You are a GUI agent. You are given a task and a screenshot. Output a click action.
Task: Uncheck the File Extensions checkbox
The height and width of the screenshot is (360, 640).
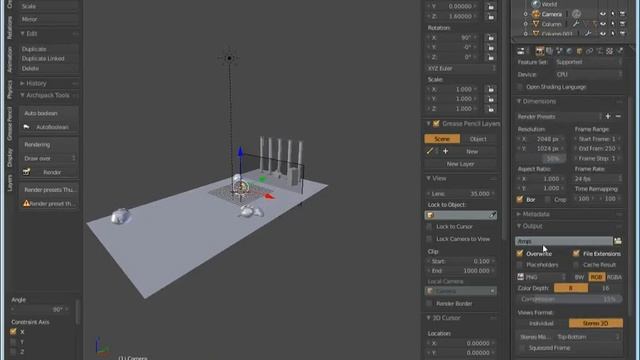click(576, 253)
